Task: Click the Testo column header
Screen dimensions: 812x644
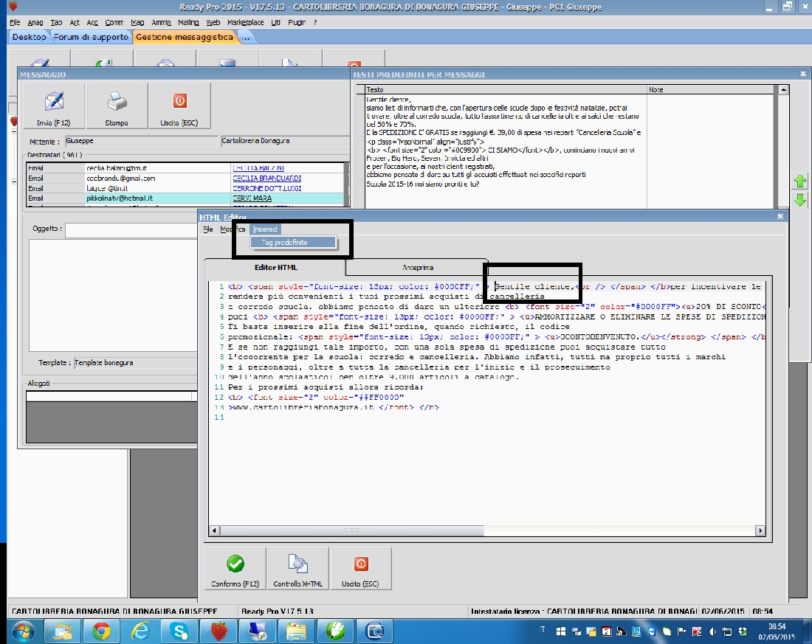Action: (x=506, y=89)
